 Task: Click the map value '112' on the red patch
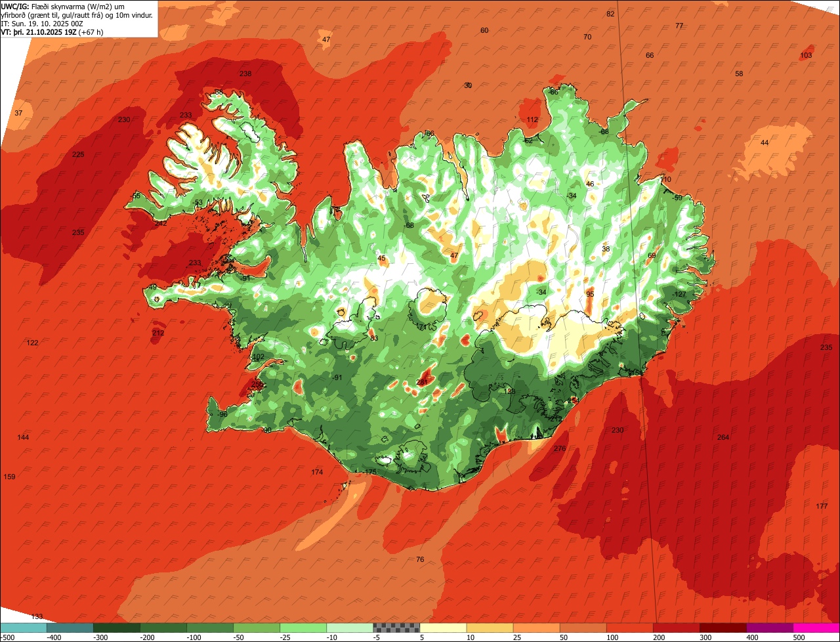tap(532, 120)
